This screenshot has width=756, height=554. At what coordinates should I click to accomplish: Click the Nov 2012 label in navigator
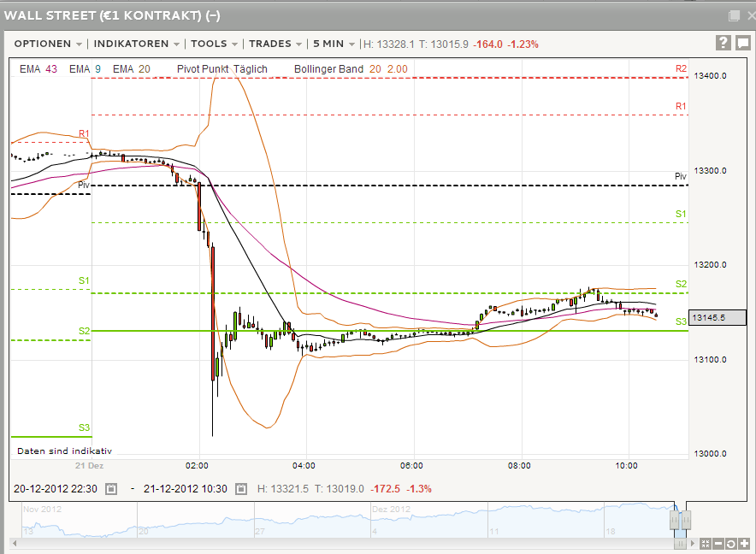pyautogui.click(x=43, y=510)
